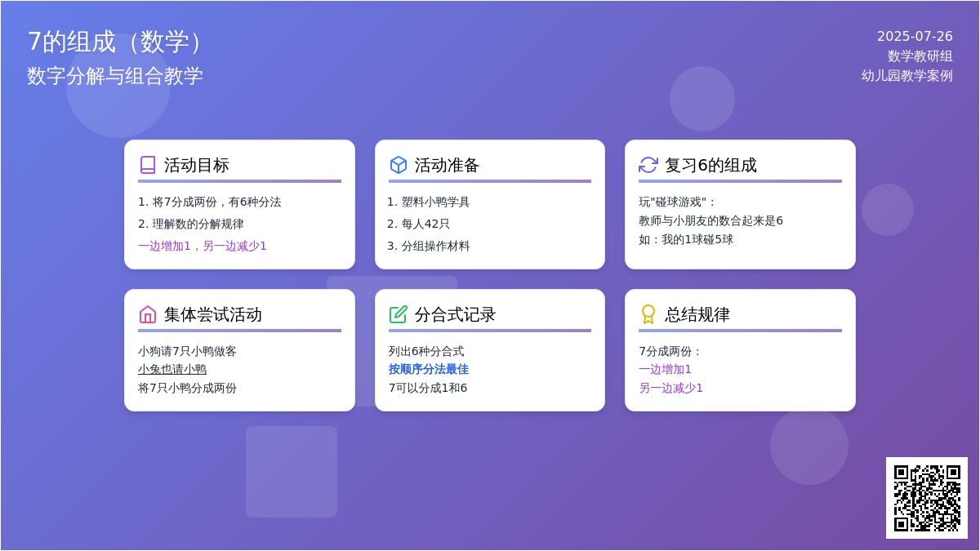Image resolution: width=980 pixels, height=551 pixels.
Task: Click the book icon beside 活动目标
Action: (x=148, y=165)
